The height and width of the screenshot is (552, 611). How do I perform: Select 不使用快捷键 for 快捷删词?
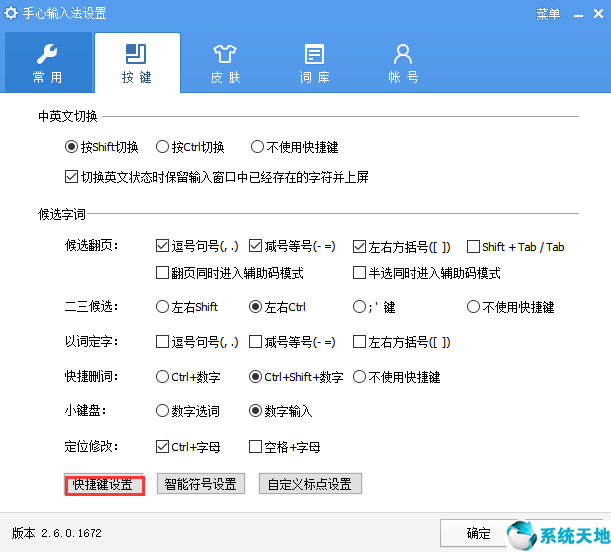pyautogui.click(x=396, y=377)
